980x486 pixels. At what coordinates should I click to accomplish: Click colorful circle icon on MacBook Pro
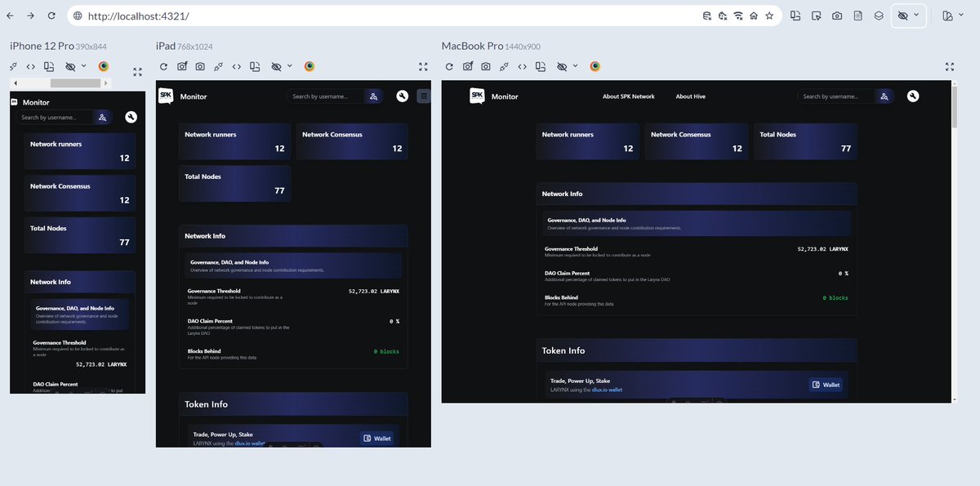click(x=595, y=66)
